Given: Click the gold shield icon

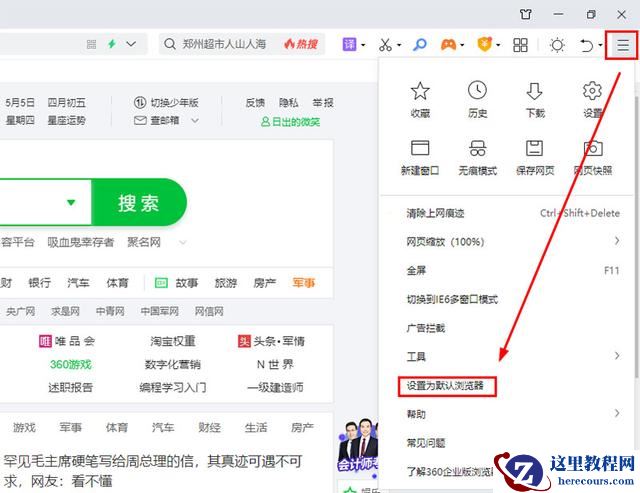Looking at the screenshot, I should pos(484,44).
